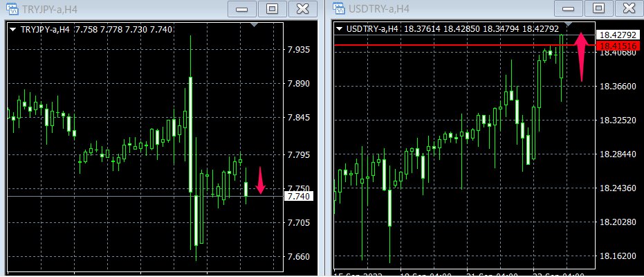The width and height of the screenshot is (644, 277).
Task: Click the red 18.41516 price label
Action: point(618,46)
